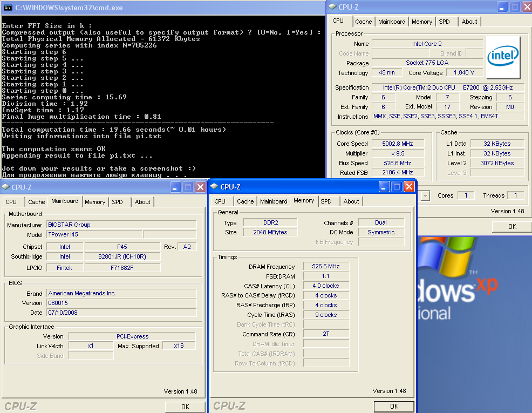Click the CAS# Latency value 4.0 clocks

(326, 286)
